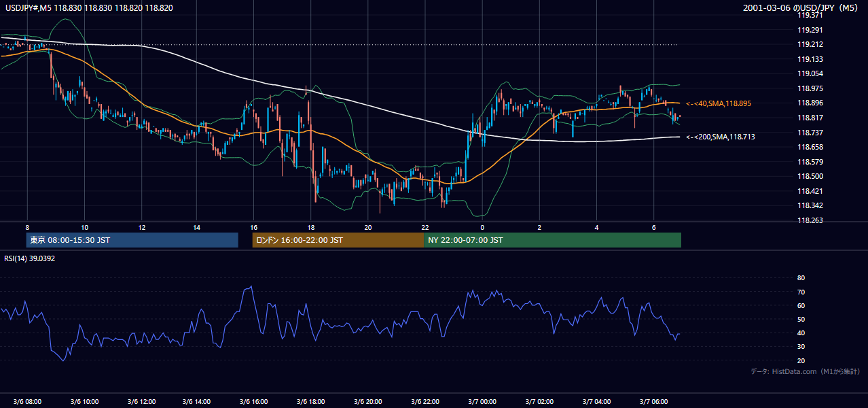Click hour label 16 on price chart time axis
This screenshot has height=408, width=868.
click(254, 227)
